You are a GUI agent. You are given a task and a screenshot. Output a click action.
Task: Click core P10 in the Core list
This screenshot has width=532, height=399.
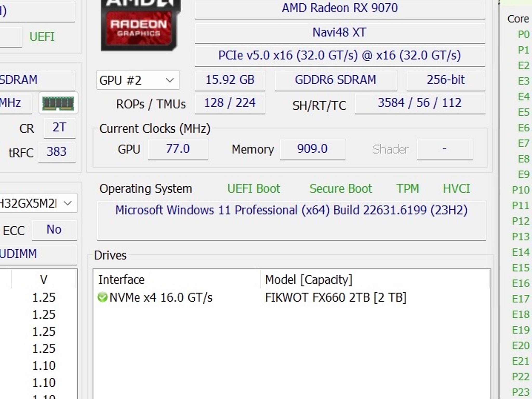coord(521,190)
